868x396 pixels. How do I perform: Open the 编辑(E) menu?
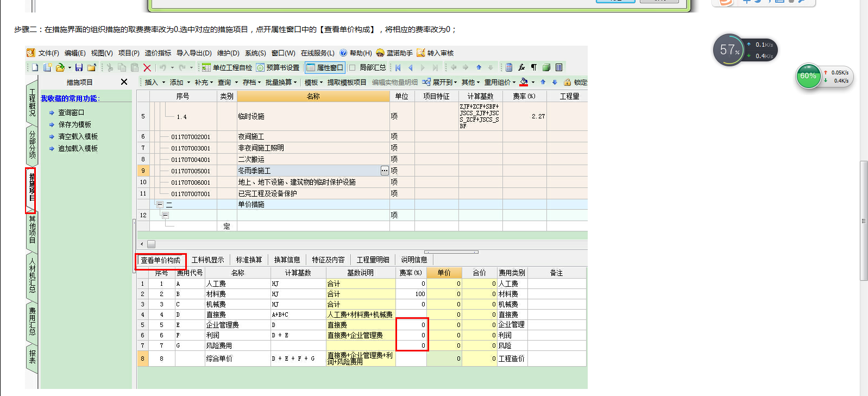pyautogui.click(x=75, y=53)
